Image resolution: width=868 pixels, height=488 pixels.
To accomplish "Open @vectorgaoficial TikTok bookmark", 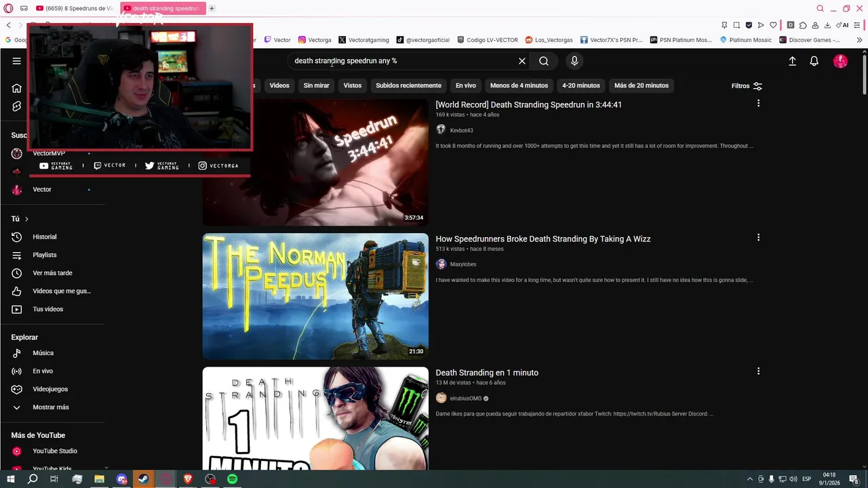I will coord(423,40).
